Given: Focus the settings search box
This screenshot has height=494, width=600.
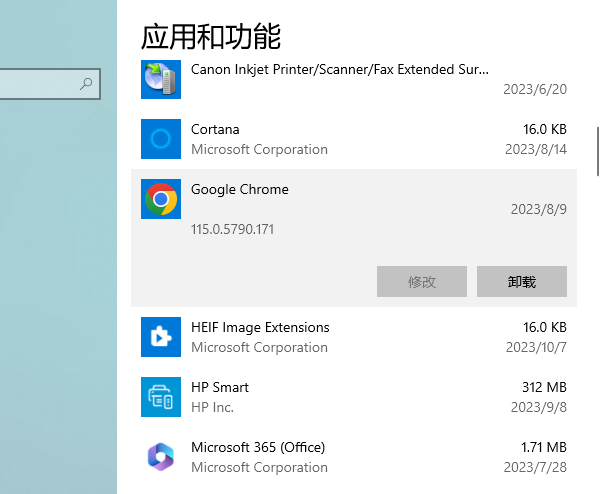Looking at the screenshot, I should [49, 84].
